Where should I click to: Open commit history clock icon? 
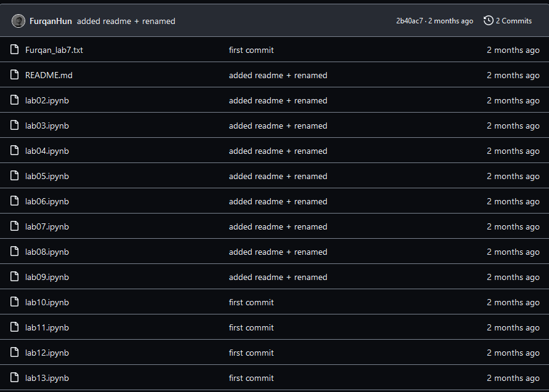coord(489,21)
